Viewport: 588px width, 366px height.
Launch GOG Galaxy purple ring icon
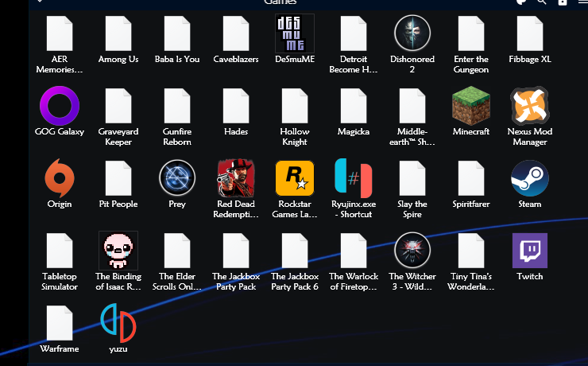60,106
